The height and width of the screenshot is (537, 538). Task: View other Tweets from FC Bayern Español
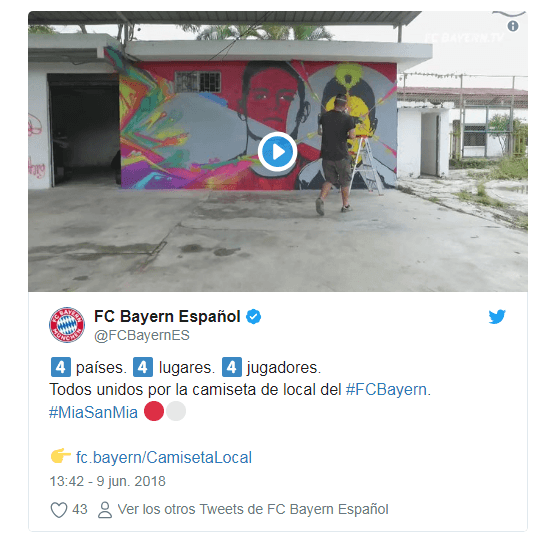253,510
